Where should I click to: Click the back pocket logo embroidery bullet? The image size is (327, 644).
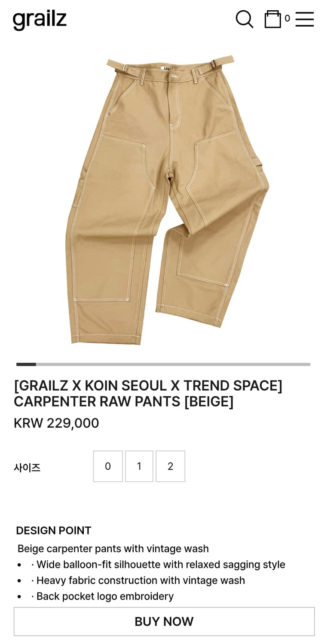point(102,596)
